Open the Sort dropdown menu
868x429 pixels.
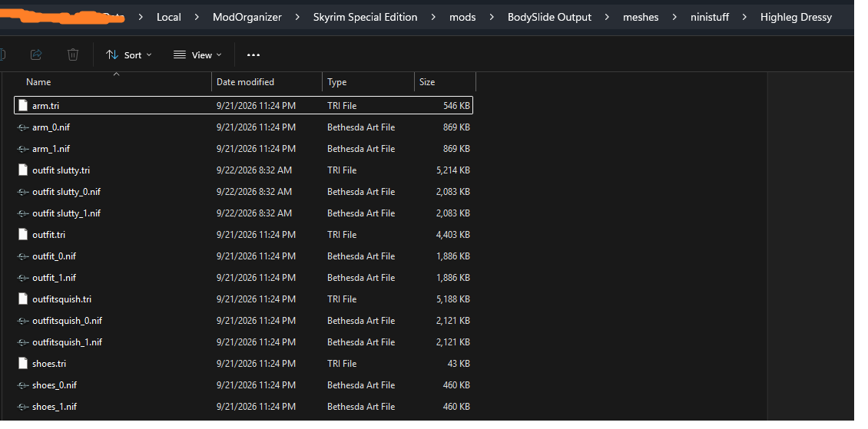(x=129, y=54)
